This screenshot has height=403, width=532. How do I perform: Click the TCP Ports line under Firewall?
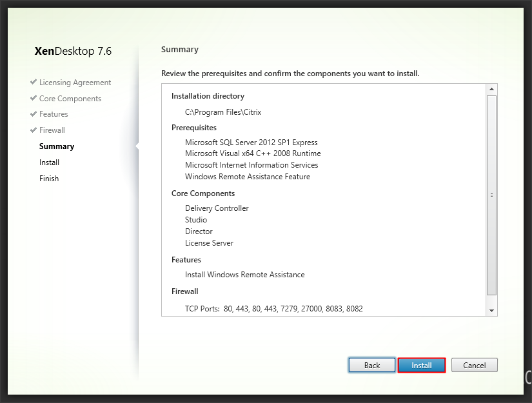pos(273,309)
